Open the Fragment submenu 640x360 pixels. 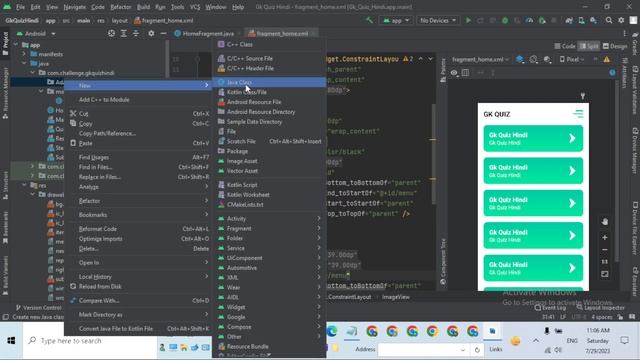[269, 229]
